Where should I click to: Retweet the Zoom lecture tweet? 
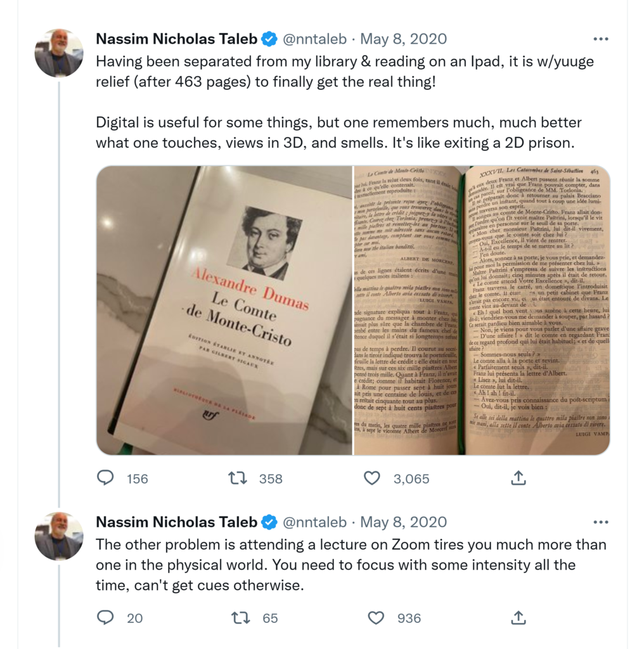pos(240,617)
